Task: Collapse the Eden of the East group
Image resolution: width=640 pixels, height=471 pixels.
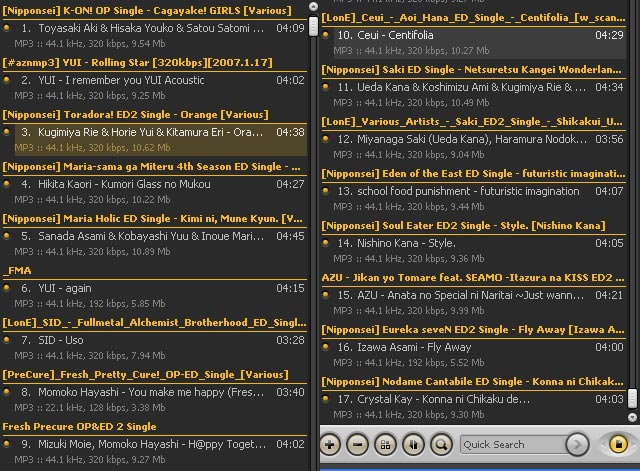Action: (x=473, y=173)
